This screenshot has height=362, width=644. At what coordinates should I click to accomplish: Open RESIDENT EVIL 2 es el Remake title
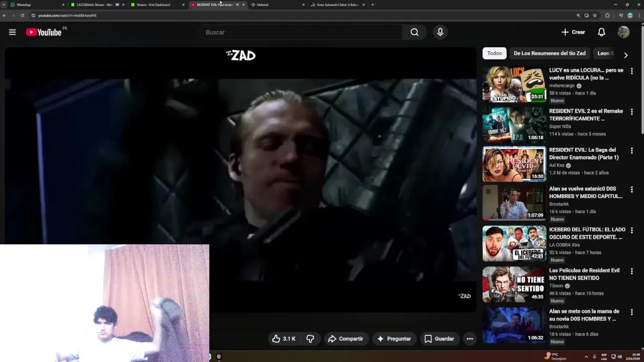point(586,115)
